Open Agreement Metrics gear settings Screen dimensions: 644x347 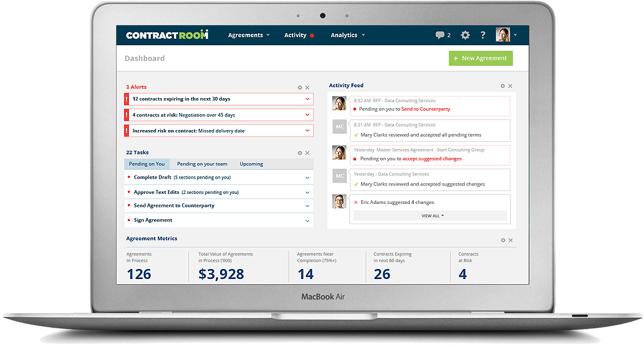(x=503, y=240)
